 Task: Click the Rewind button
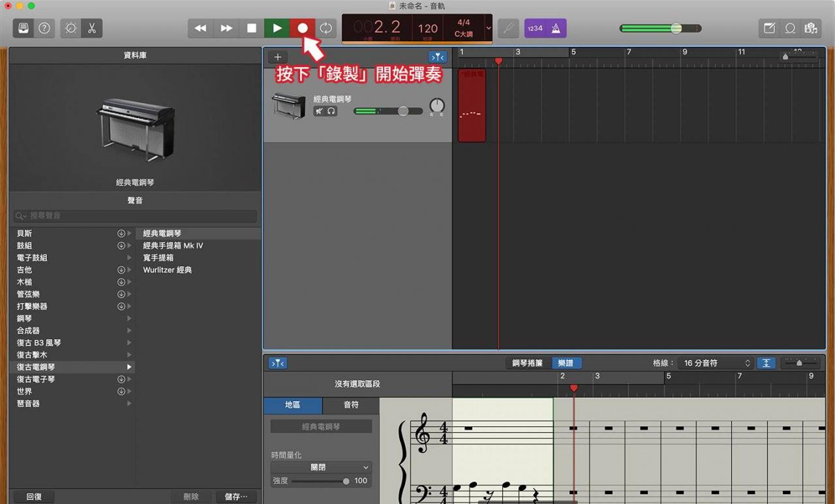[x=201, y=28]
